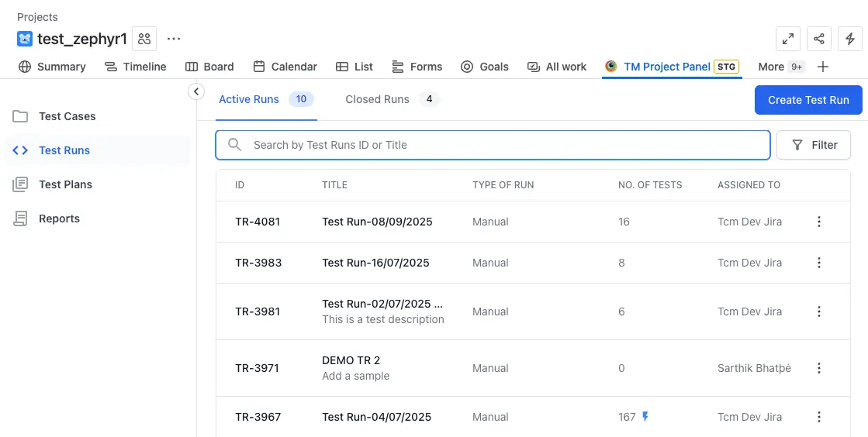Image resolution: width=868 pixels, height=437 pixels.
Task: Click the NO. OF TESTS column header
Action: pos(650,184)
